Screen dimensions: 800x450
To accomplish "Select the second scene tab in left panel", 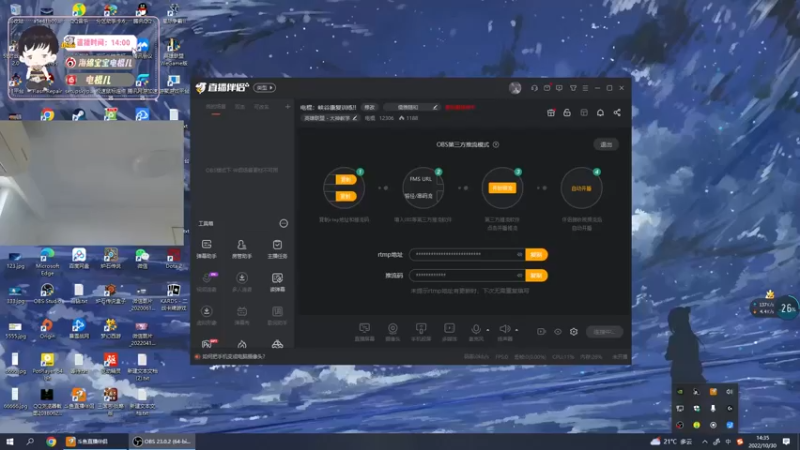I will pyautogui.click(x=240, y=107).
